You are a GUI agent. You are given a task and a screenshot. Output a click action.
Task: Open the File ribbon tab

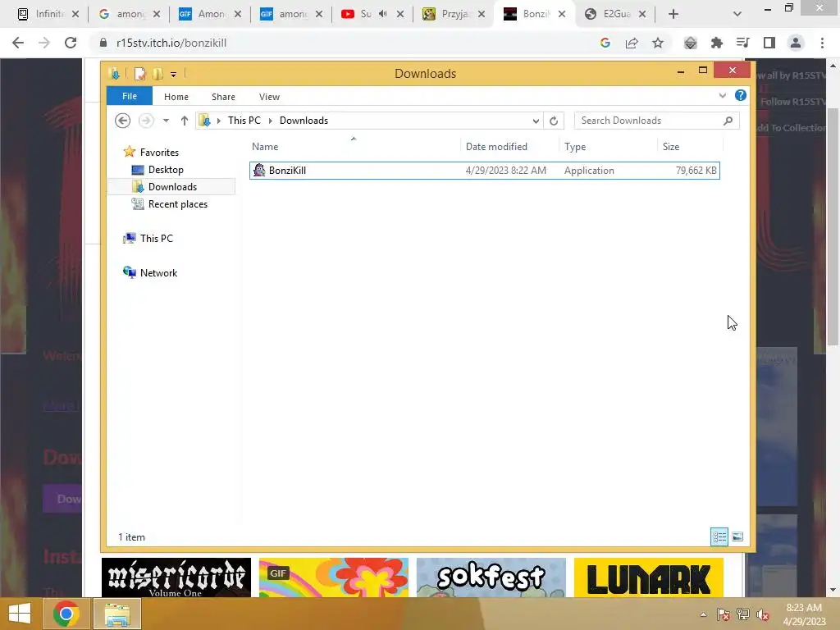pyautogui.click(x=129, y=97)
